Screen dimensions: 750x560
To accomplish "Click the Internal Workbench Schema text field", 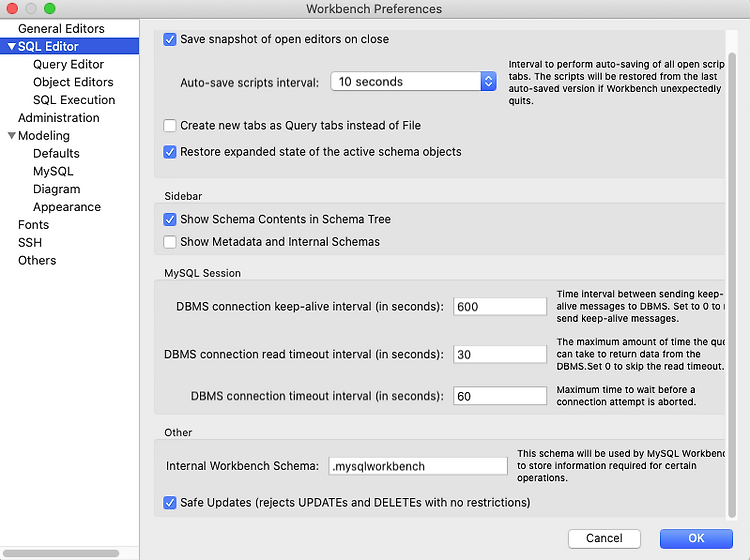I will coord(418,466).
